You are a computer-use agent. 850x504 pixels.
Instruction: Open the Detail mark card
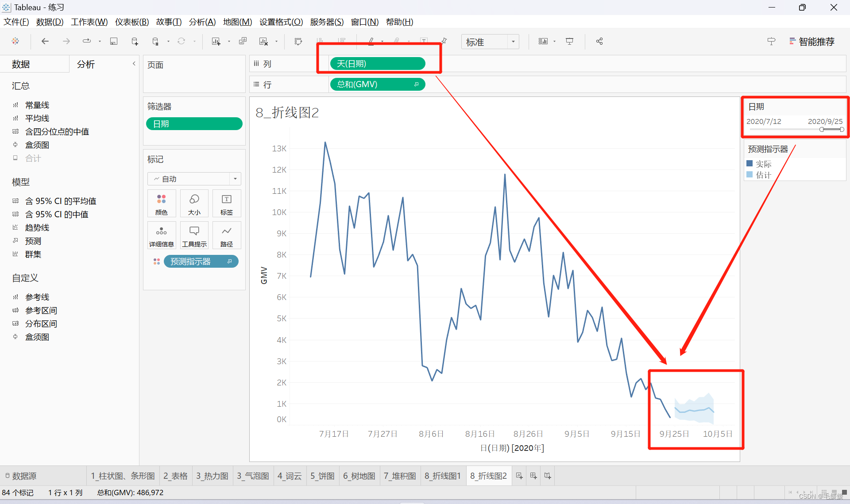[162, 235]
